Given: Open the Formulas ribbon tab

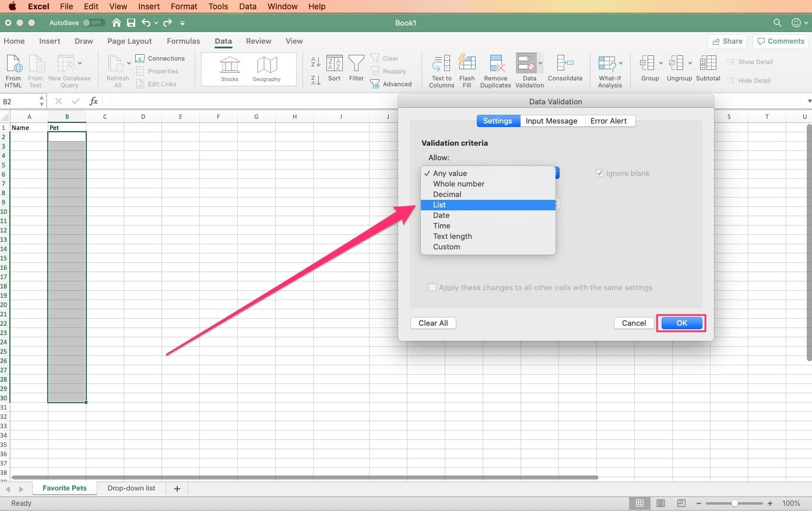Looking at the screenshot, I should tap(183, 41).
